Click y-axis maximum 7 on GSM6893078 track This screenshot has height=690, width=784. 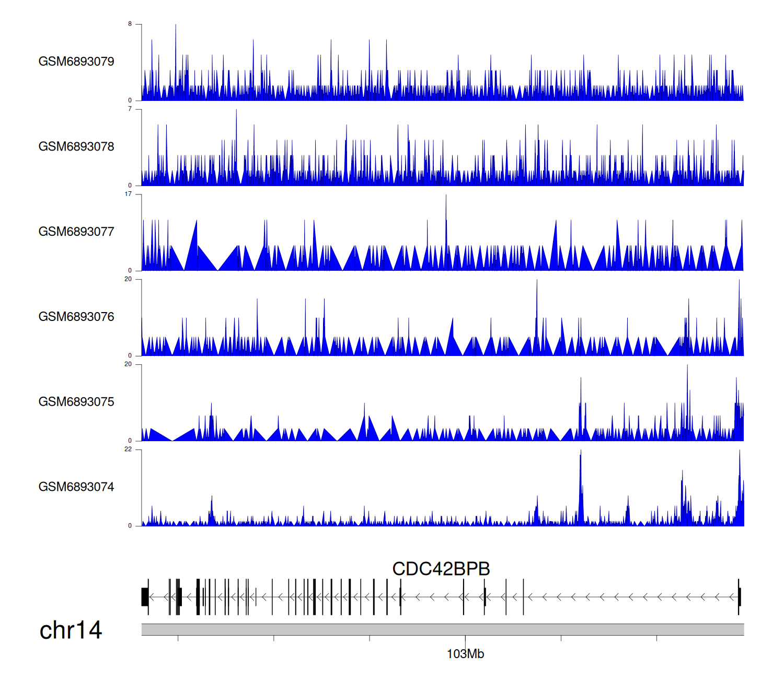(130, 109)
